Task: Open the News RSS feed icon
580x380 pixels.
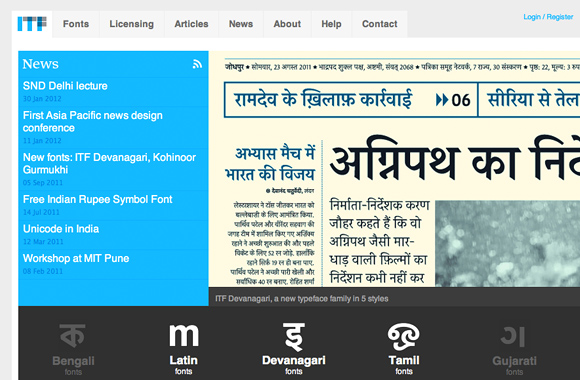Action: 197,64
